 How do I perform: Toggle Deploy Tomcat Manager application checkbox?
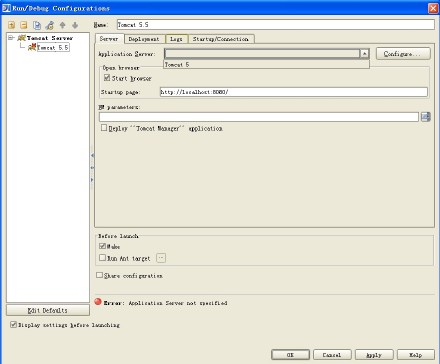104,128
